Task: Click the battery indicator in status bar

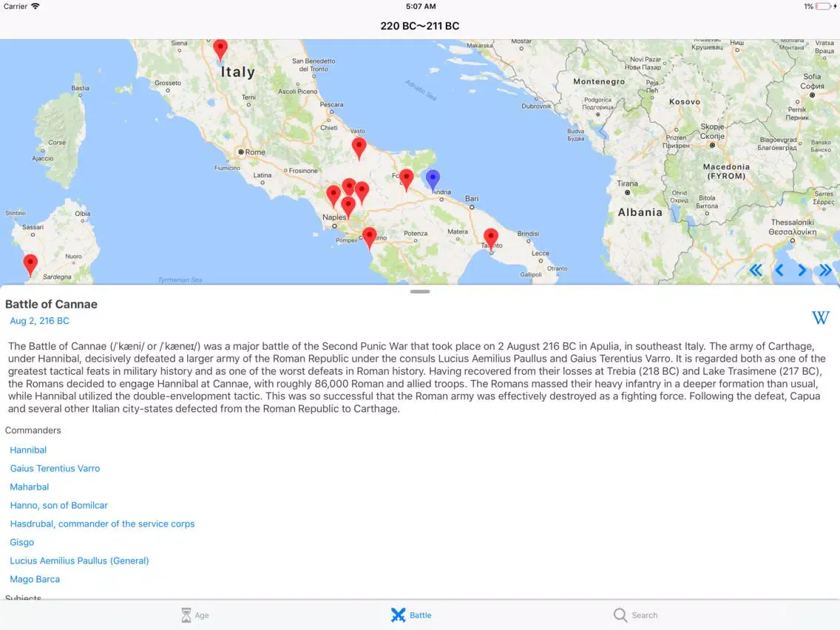Action: point(824,7)
